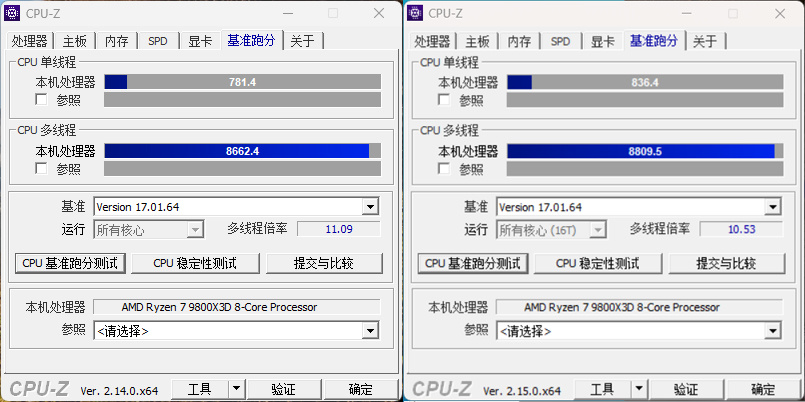Click AMD Ryzen 7 9800X3D field in right window

(639, 307)
